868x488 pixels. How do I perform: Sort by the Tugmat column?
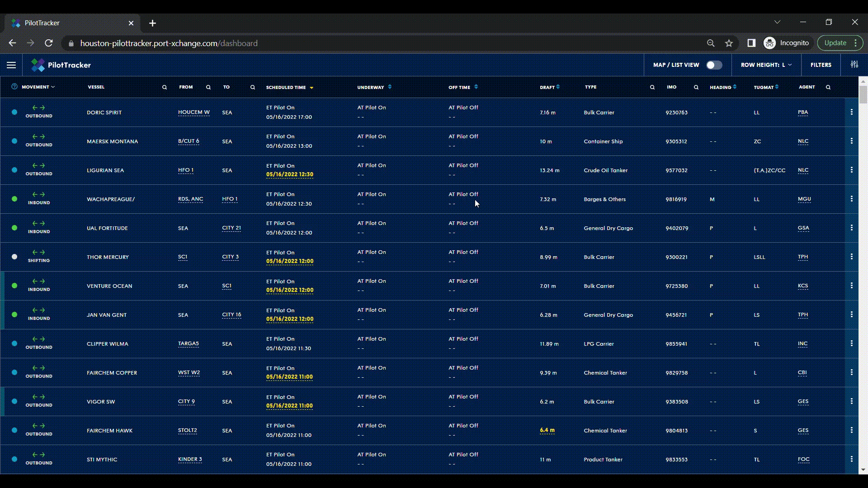pyautogui.click(x=777, y=87)
